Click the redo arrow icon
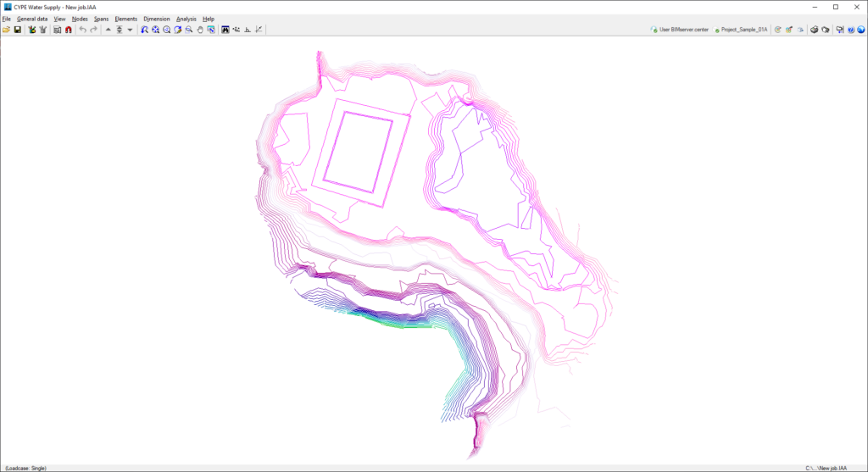 coord(93,30)
